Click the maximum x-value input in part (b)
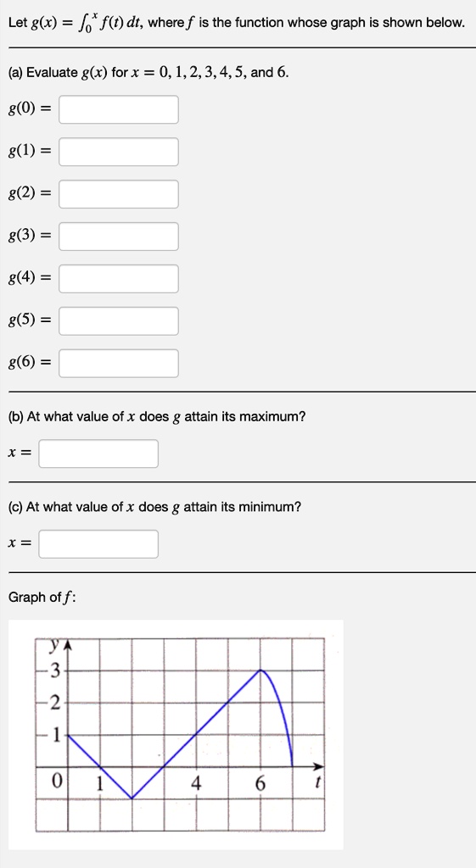 (x=98, y=453)
